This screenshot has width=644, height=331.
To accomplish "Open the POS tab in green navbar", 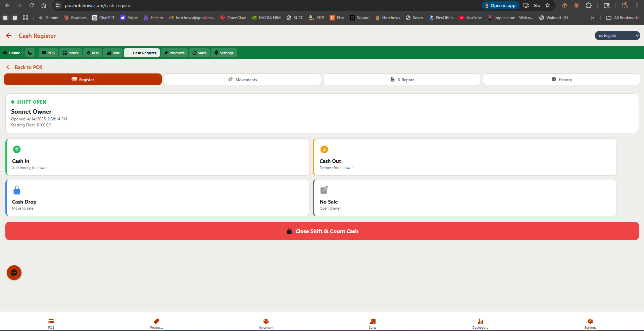I will (48, 53).
